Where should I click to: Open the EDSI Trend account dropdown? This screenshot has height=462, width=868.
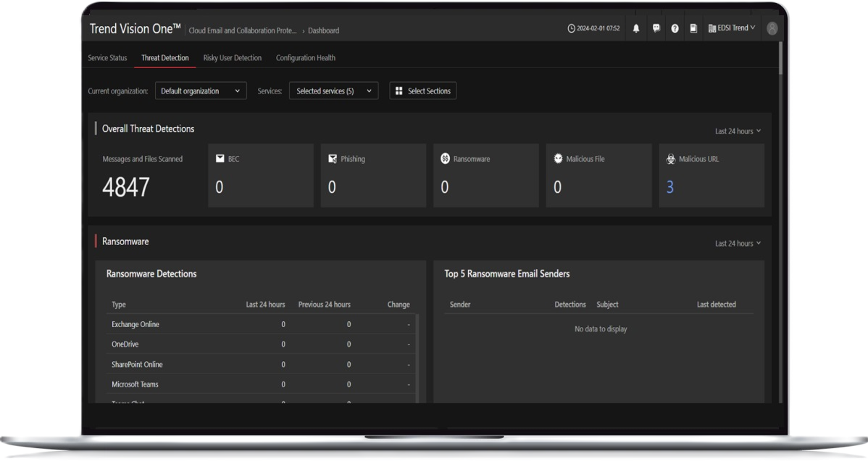[732, 28]
